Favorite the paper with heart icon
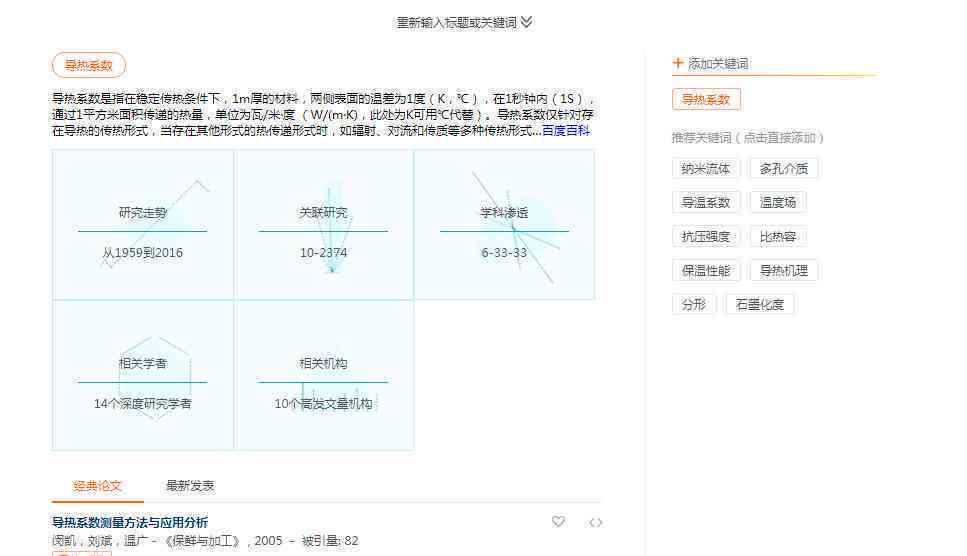Viewport: 967px width, 556px height. [x=558, y=521]
